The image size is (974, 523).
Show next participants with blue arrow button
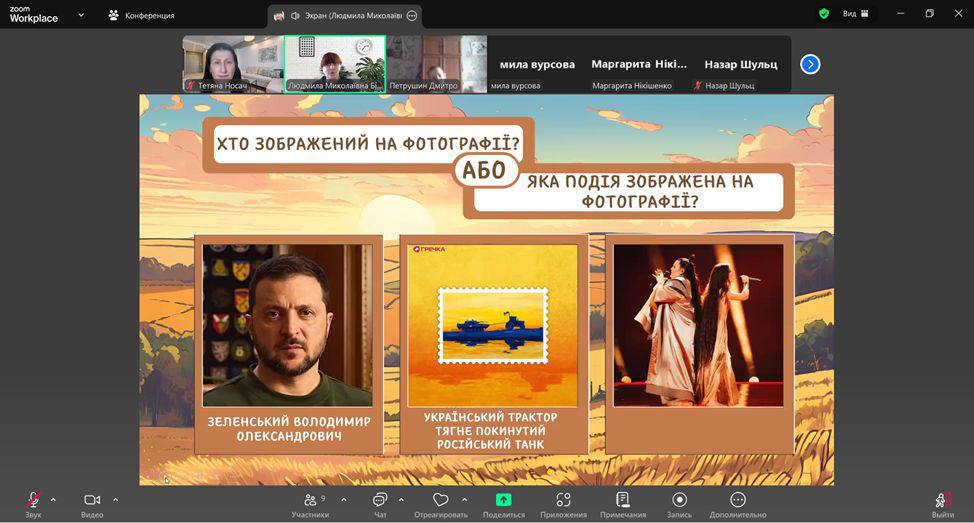click(810, 64)
